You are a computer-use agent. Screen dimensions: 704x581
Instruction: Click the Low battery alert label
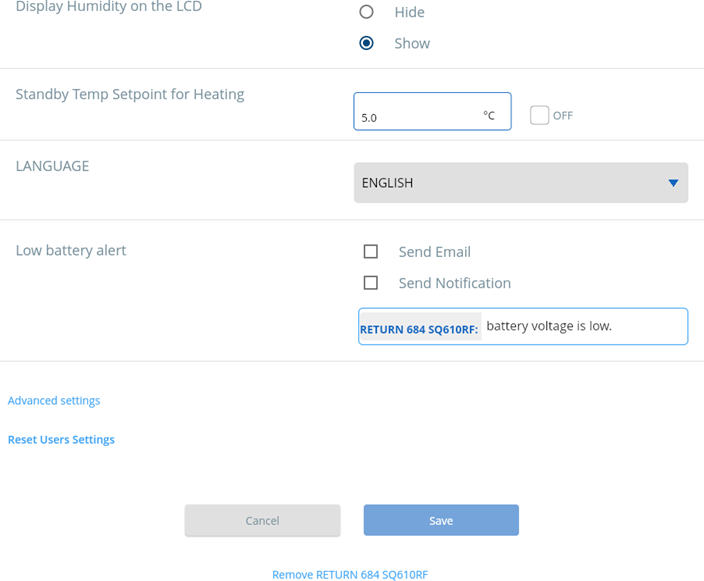(71, 251)
